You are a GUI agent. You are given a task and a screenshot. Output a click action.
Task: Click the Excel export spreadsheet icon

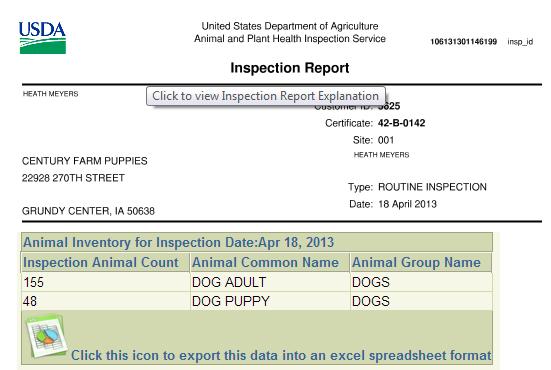(x=46, y=336)
